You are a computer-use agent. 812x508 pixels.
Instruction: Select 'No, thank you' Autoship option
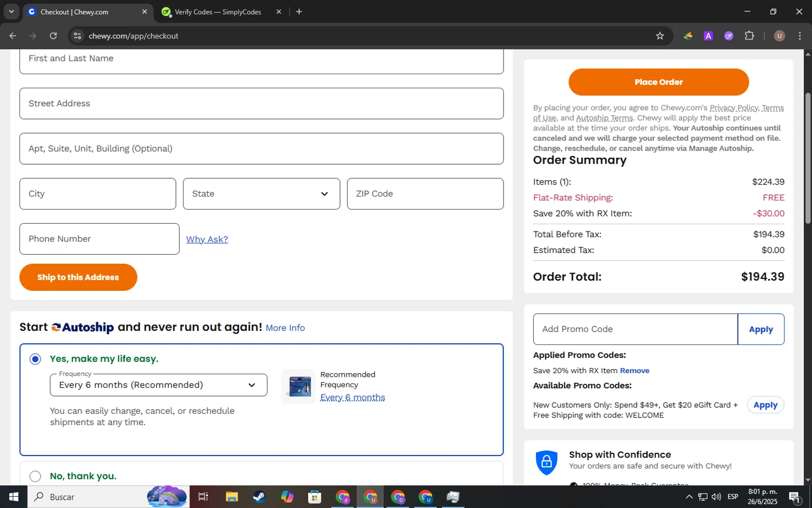tap(35, 477)
